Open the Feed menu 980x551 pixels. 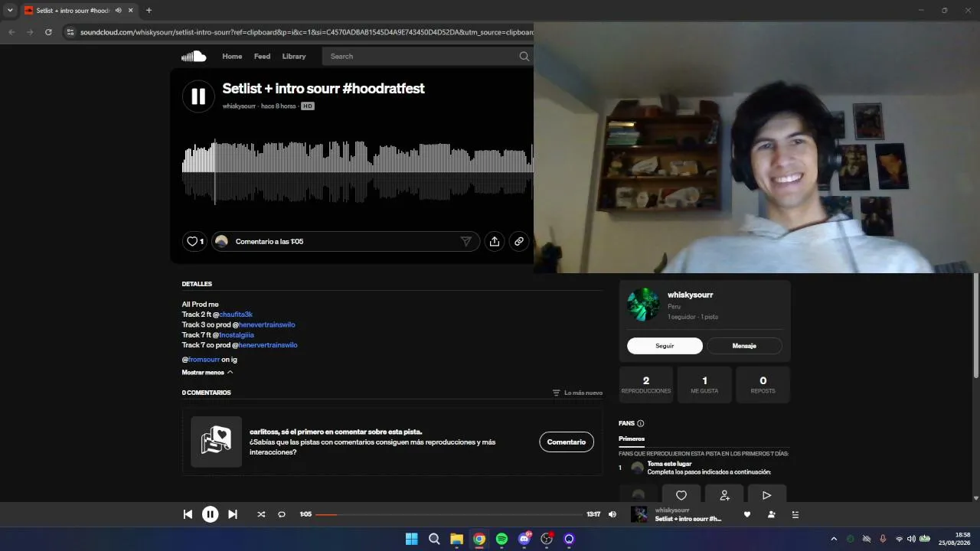point(262,56)
